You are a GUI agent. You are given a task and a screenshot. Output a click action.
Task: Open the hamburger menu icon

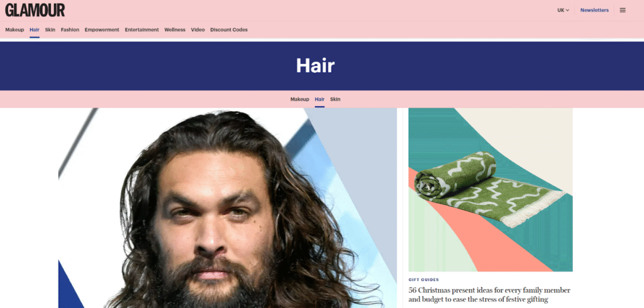point(622,10)
